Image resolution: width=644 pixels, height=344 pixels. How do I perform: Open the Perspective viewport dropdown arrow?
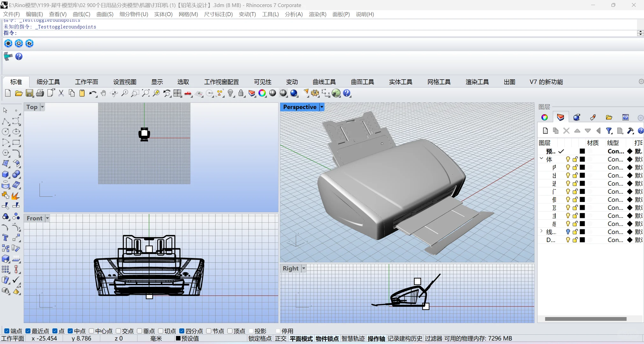(x=322, y=107)
